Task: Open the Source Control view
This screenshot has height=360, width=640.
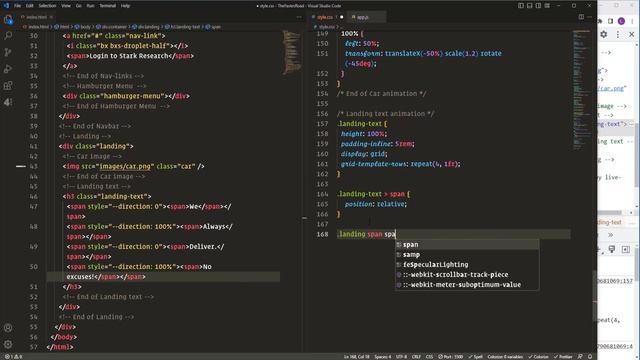Action: (x=8, y=52)
